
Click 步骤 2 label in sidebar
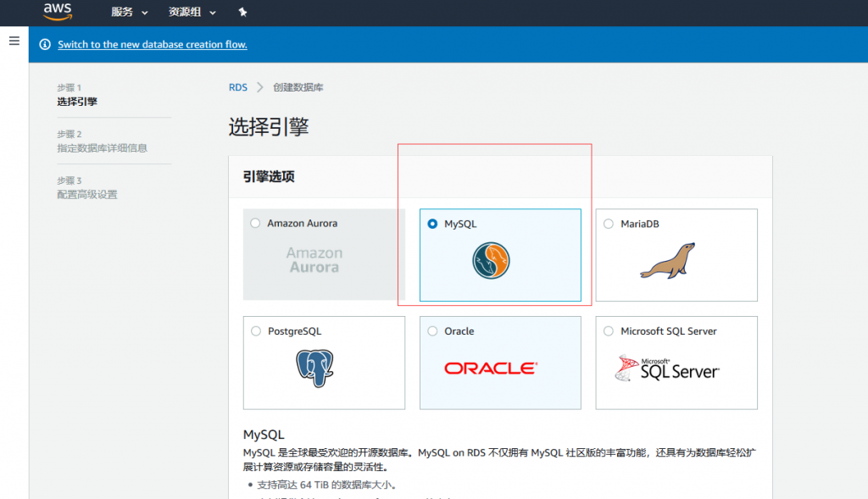pos(70,134)
